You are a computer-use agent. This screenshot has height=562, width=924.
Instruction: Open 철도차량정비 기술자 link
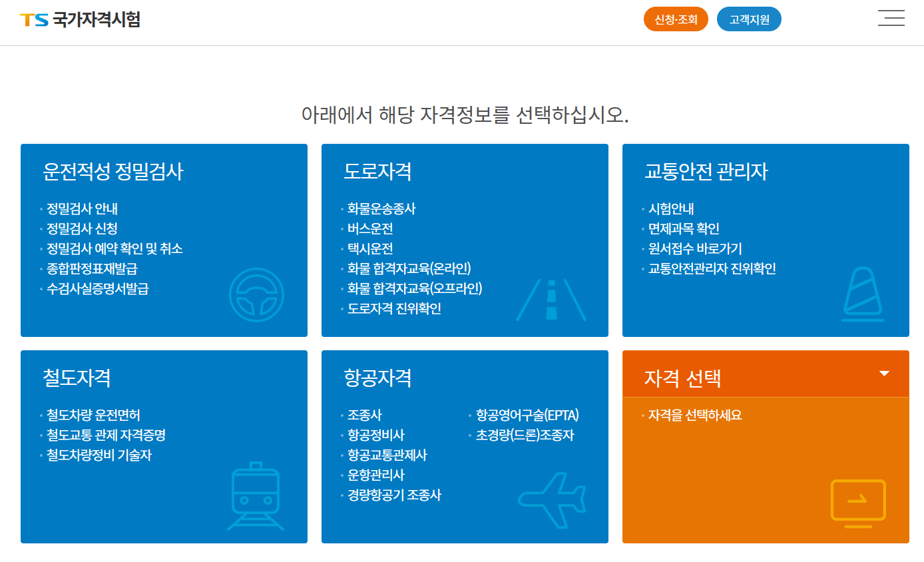coord(99,455)
